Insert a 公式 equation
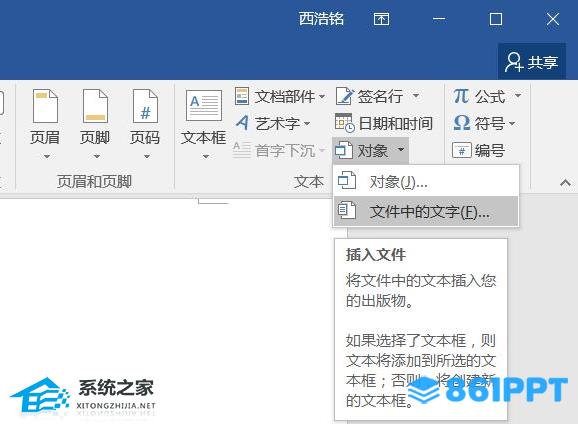Viewport: 578px width, 424px height. pyautogui.click(x=479, y=97)
